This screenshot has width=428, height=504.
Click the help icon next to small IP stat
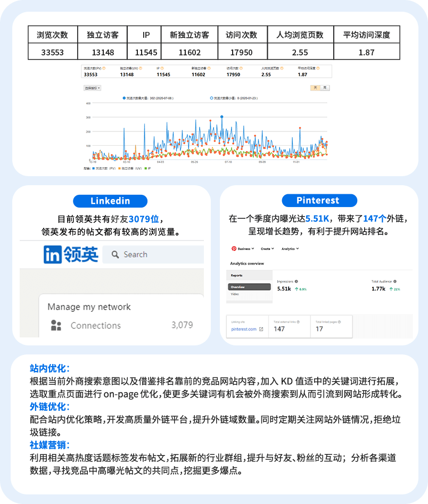point(162,68)
